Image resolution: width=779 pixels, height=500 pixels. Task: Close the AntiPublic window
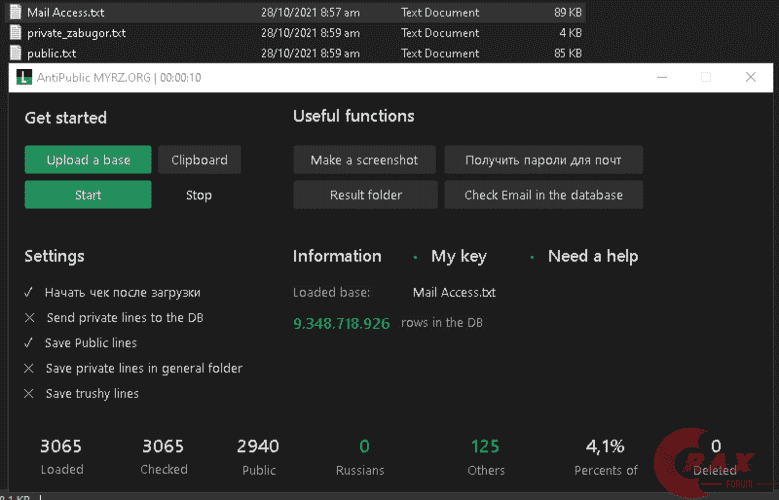pyautogui.click(x=751, y=78)
